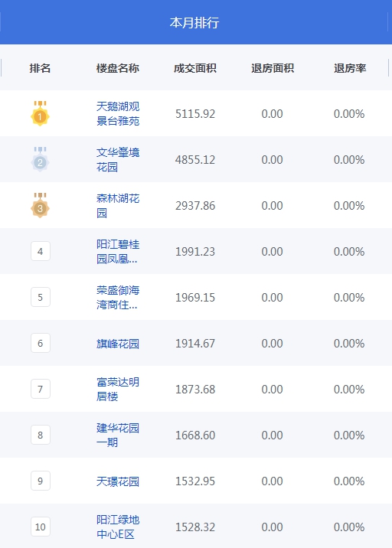
Task: Click the bronze rank 3 medal icon
Action: 40,205
